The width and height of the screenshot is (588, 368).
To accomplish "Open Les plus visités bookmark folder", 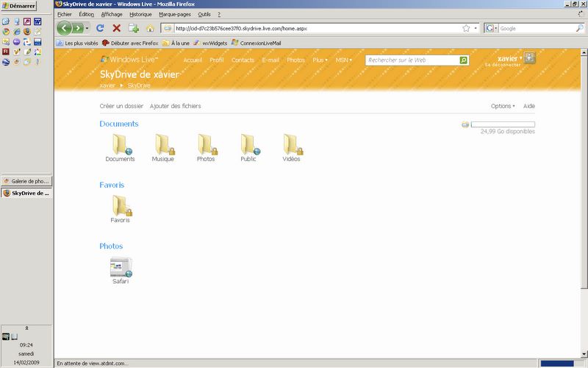I will click(77, 43).
